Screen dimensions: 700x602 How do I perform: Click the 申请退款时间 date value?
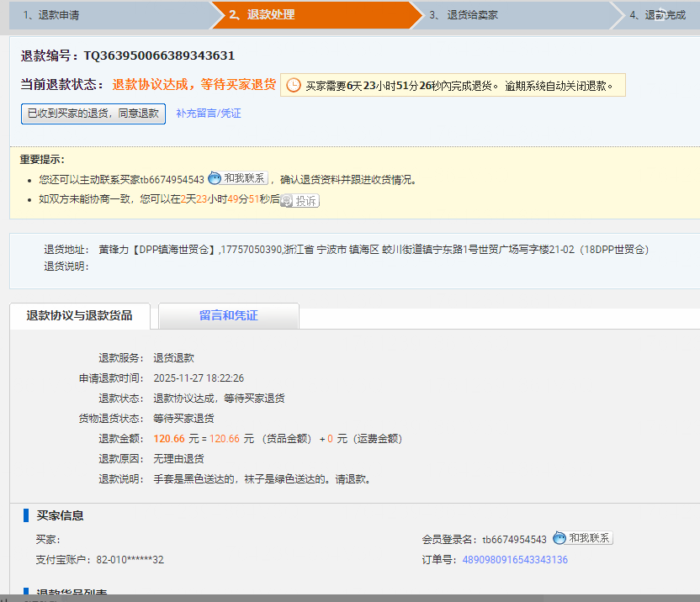pos(199,378)
